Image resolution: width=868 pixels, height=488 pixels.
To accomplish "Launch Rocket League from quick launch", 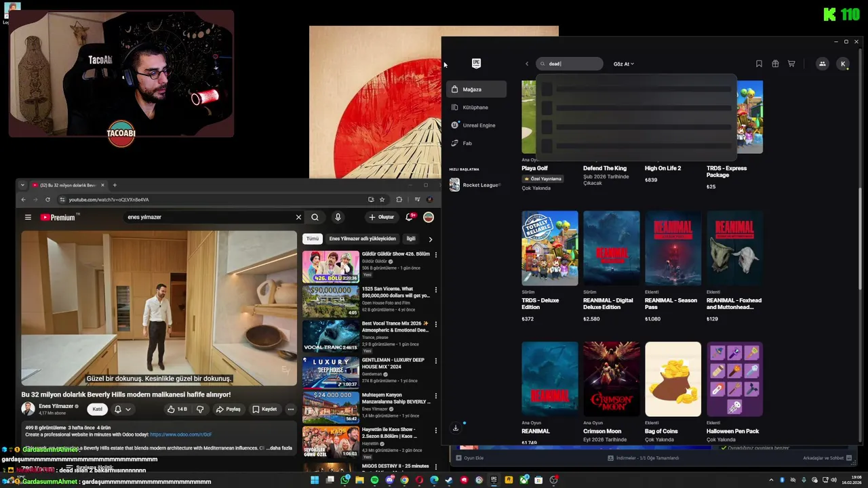I will 476,185.
